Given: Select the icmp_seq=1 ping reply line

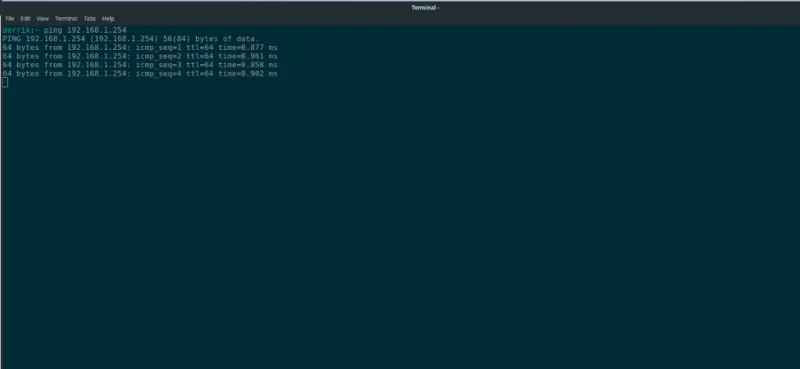Looking at the screenshot, I should (140, 47).
